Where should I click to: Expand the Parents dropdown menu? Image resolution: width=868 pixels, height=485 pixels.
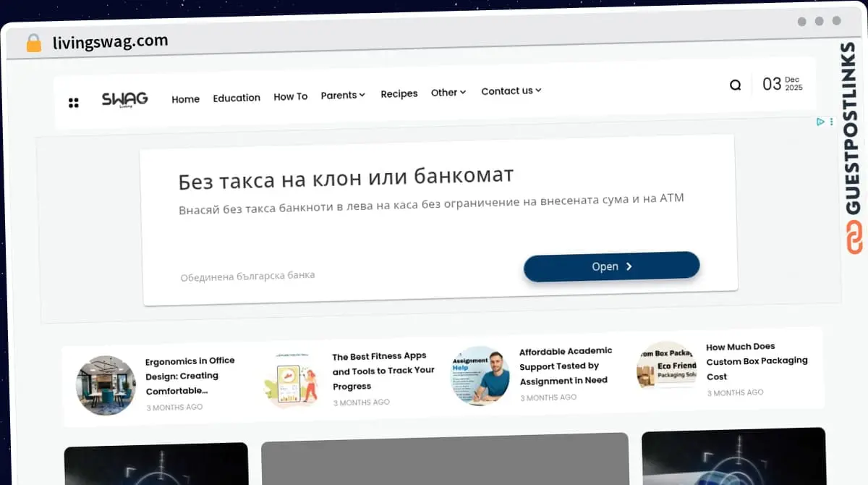click(343, 95)
